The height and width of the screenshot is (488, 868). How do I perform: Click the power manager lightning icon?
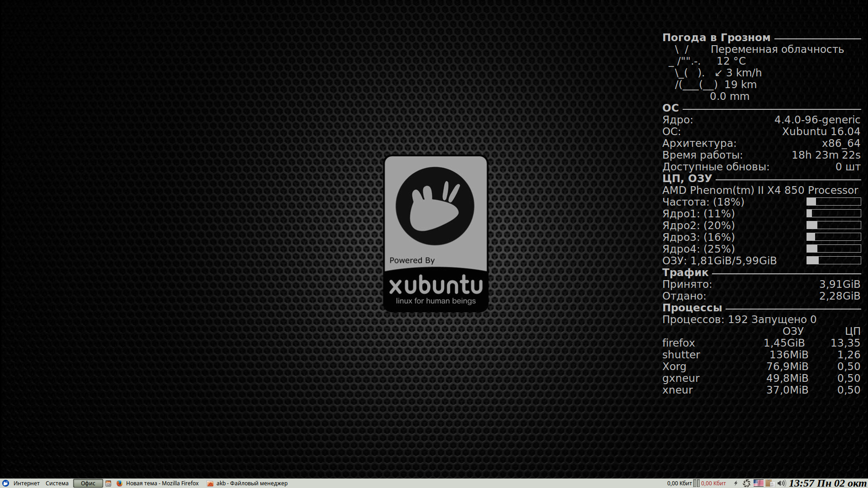[x=736, y=483]
